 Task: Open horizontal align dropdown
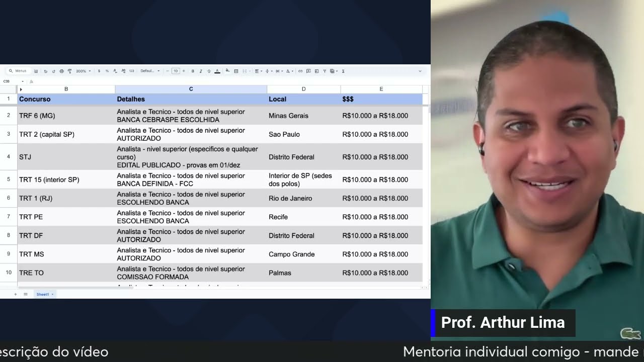pos(258,71)
